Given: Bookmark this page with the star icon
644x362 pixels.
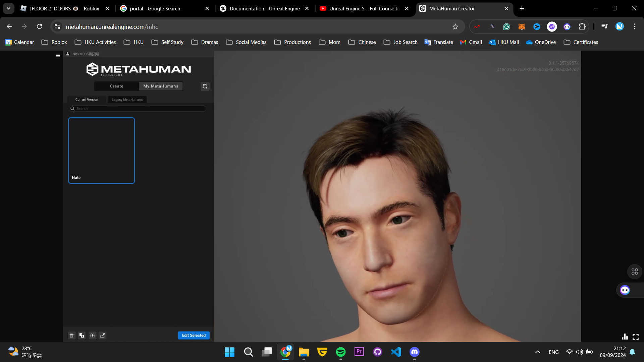Looking at the screenshot, I should [x=455, y=26].
